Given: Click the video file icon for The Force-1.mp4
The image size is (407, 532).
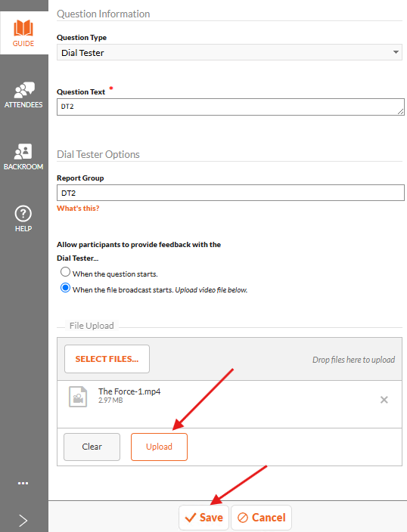Looking at the screenshot, I should [x=78, y=396].
